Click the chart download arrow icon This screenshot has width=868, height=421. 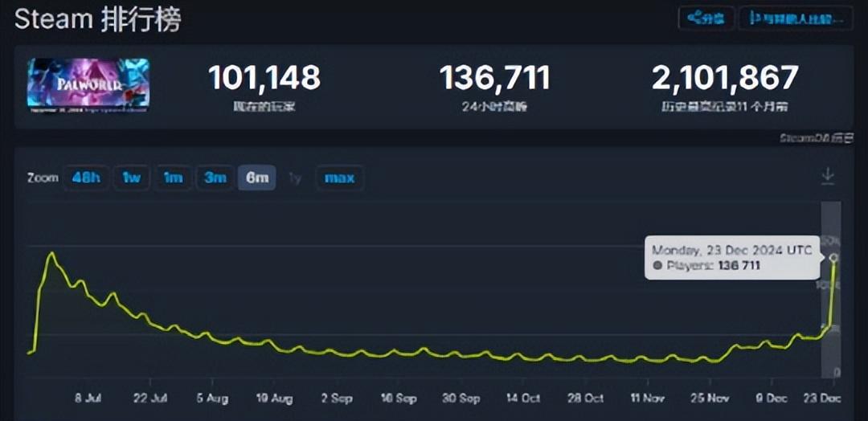tap(828, 177)
